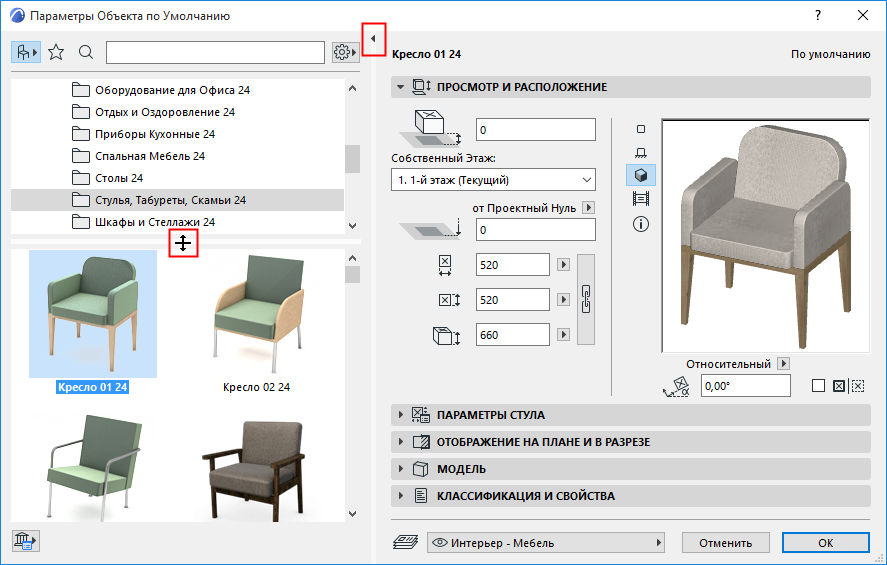
Task: Click the Отменить button
Action: [x=726, y=543]
